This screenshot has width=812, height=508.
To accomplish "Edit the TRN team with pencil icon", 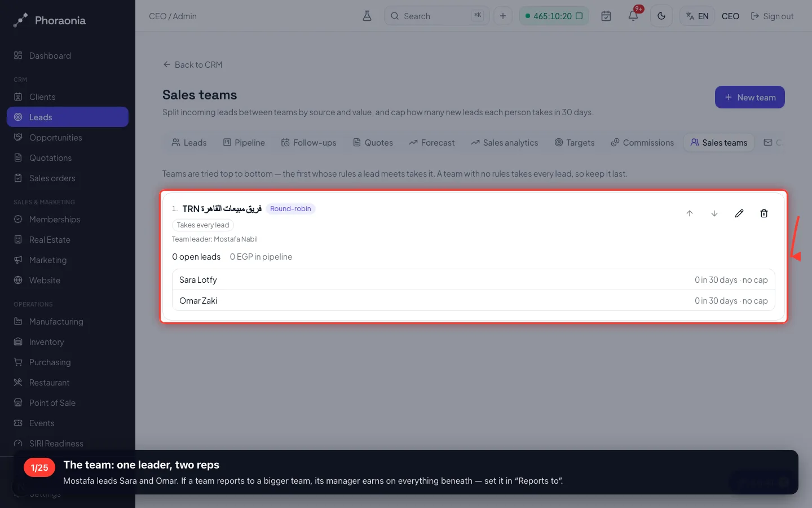I will (739, 213).
